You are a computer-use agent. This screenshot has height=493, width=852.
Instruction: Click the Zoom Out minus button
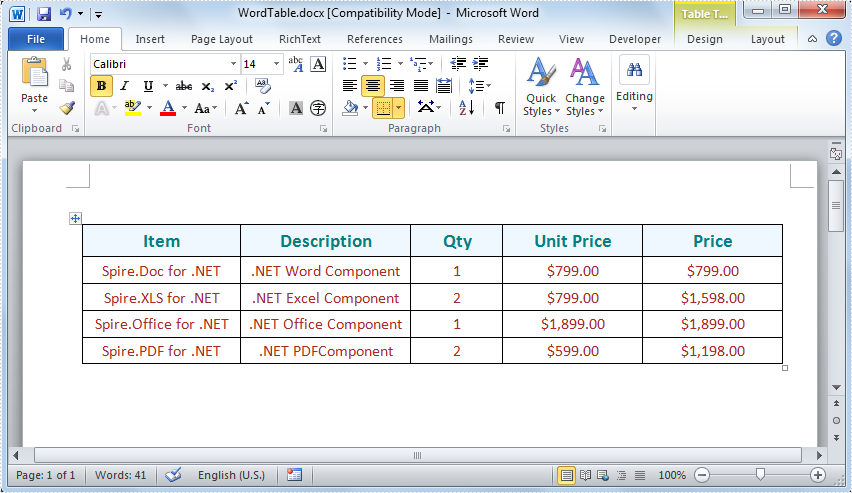702,475
